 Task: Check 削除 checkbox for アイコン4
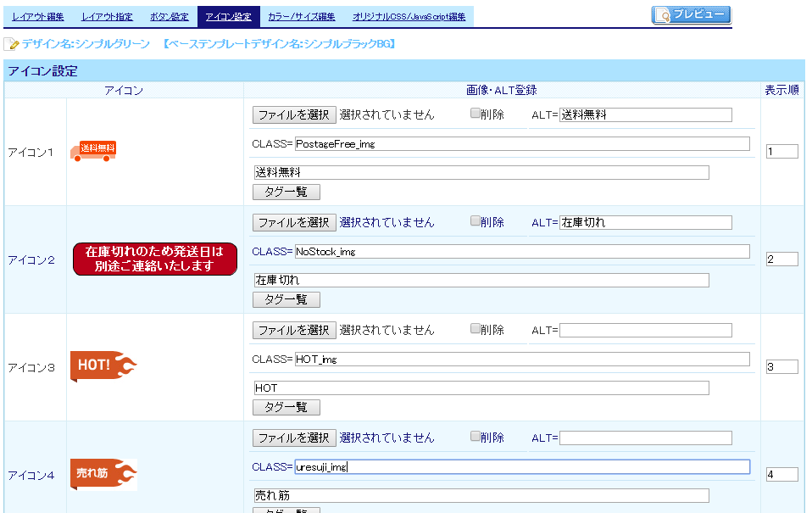tap(475, 437)
